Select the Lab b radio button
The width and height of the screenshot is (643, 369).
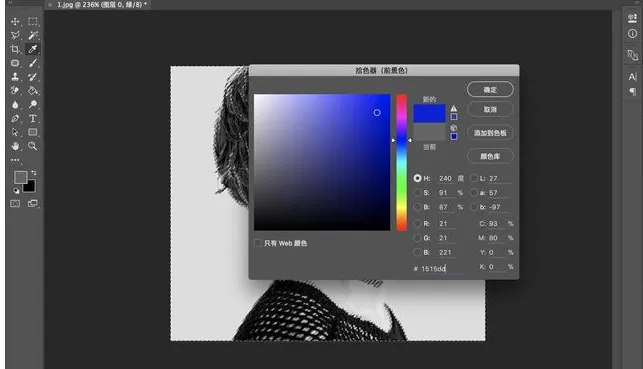tap(474, 207)
